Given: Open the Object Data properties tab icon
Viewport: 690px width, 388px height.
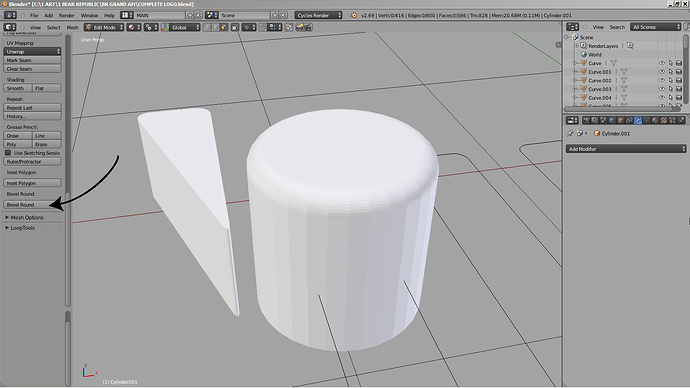Looking at the screenshot, I should point(646,120).
